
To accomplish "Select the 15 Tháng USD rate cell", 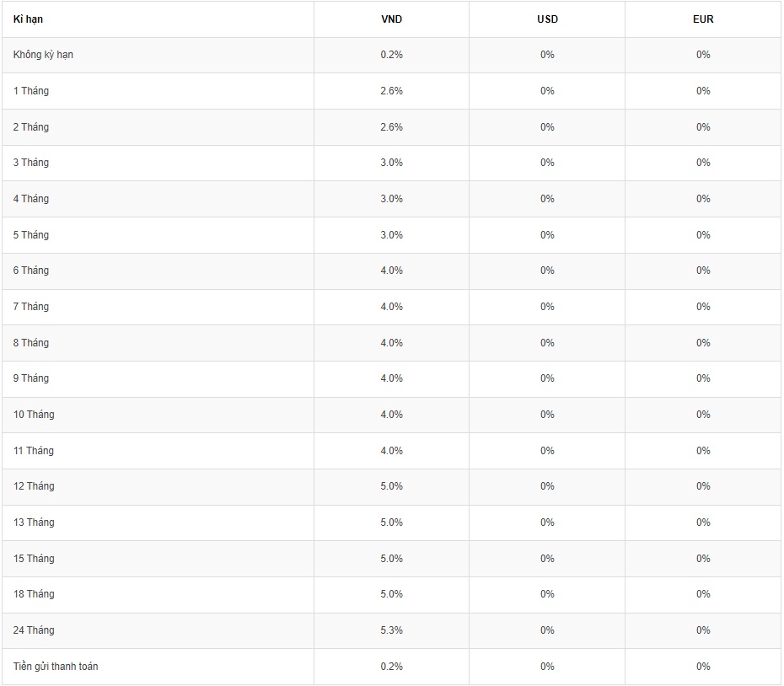I will click(547, 559).
